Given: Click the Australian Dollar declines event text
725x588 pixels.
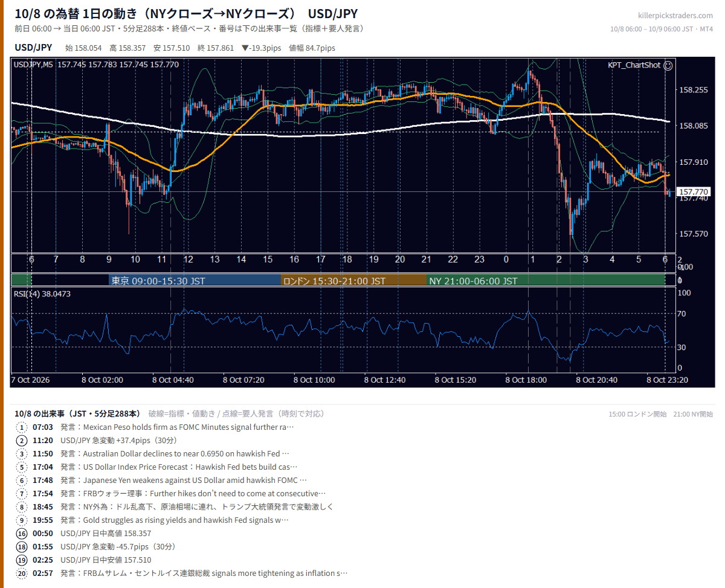Looking at the screenshot, I should (175, 453).
